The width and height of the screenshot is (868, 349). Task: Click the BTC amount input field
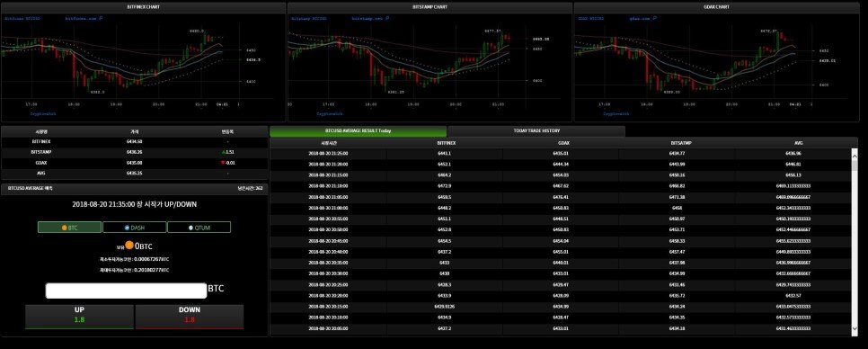pyautogui.click(x=126, y=291)
